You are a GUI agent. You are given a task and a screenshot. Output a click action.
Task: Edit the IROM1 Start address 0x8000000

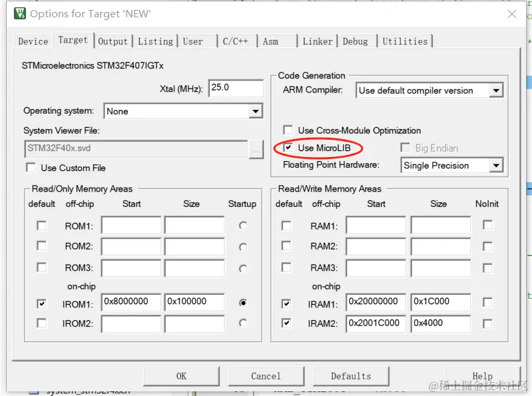point(131,301)
